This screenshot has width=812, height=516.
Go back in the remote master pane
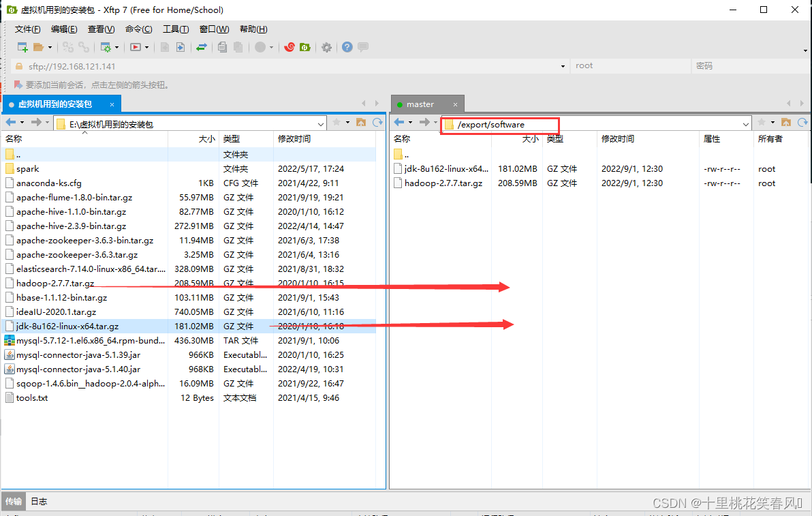pyautogui.click(x=399, y=122)
